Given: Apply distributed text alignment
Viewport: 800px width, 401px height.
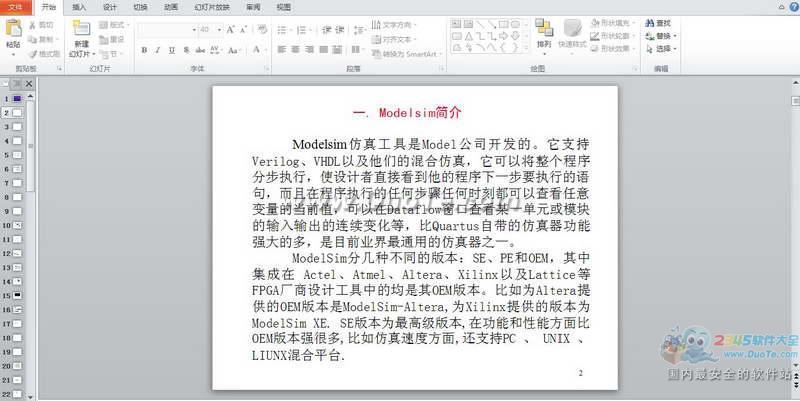Looking at the screenshot, I should tap(337, 49).
